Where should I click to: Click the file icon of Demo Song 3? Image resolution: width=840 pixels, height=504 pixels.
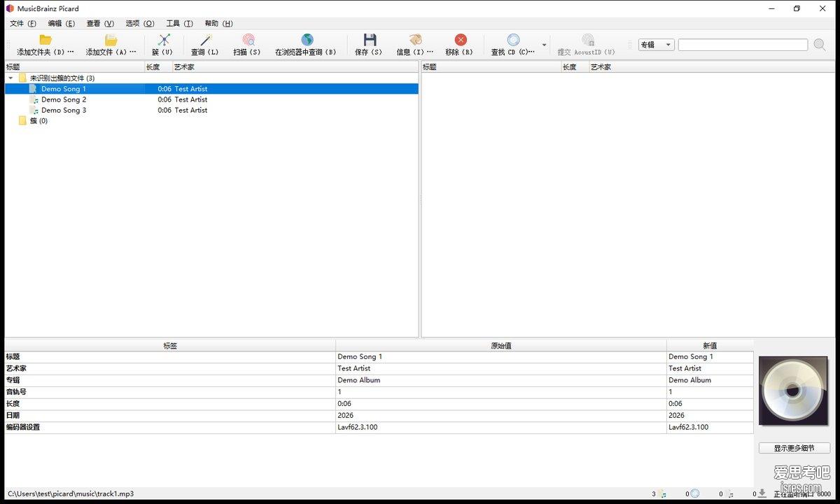pos(34,110)
